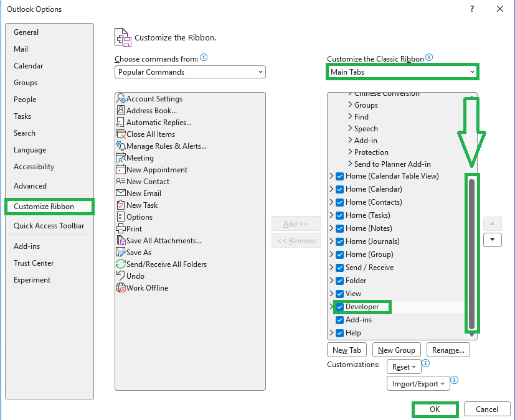Select Send to Planner Add-in row
The image size is (515, 420).
coord(392,164)
